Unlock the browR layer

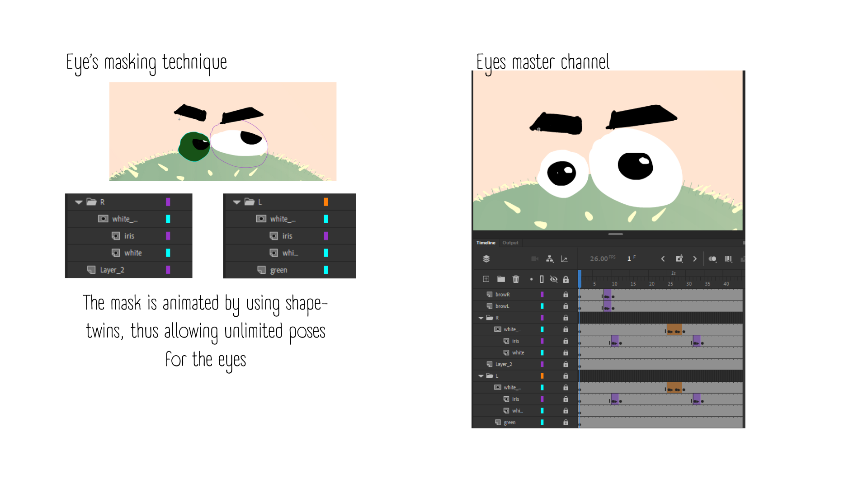[566, 295]
